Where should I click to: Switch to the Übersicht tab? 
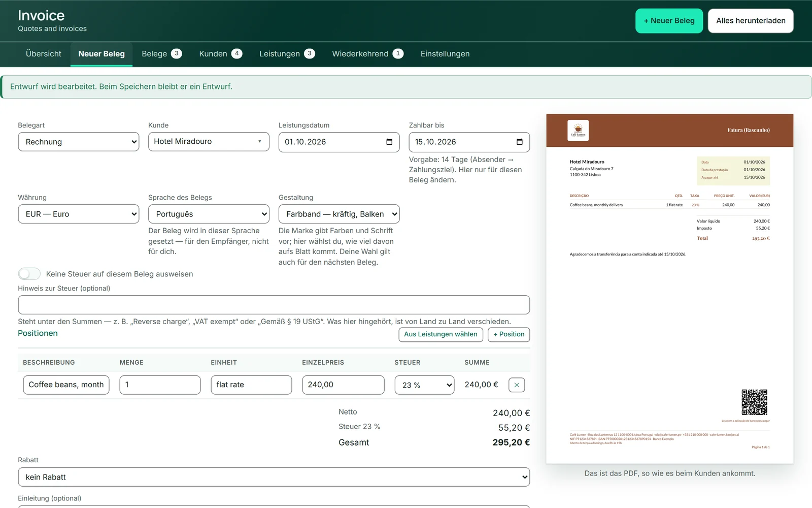pyautogui.click(x=44, y=54)
